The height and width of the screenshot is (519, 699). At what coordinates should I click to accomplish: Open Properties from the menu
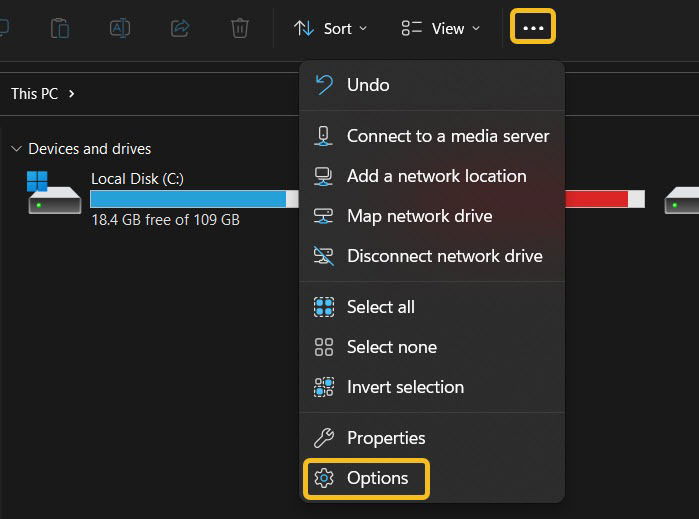coord(432,438)
